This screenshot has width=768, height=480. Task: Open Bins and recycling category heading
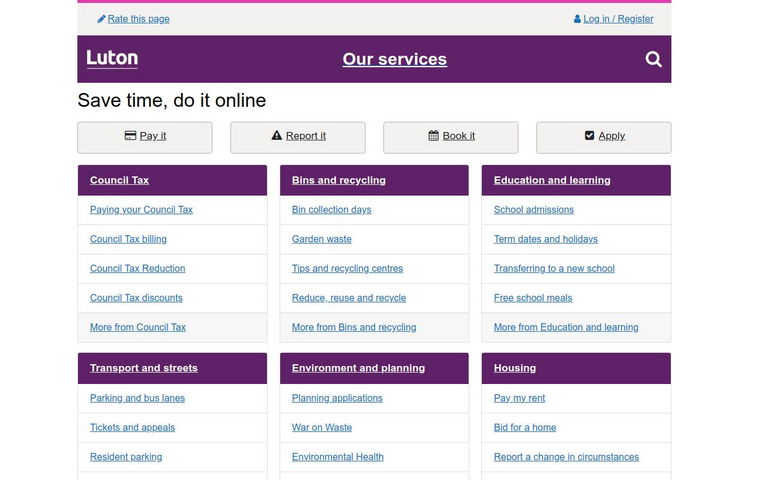pyautogui.click(x=338, y=181)
